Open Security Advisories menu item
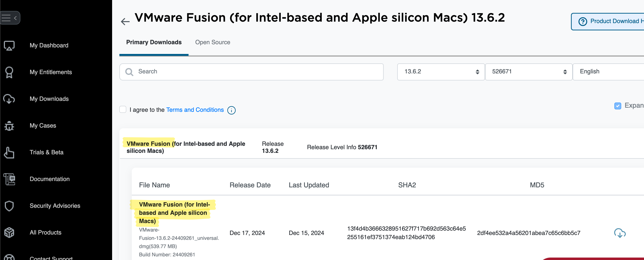Viewport: 644px width, 260px height. click(55, 206)
